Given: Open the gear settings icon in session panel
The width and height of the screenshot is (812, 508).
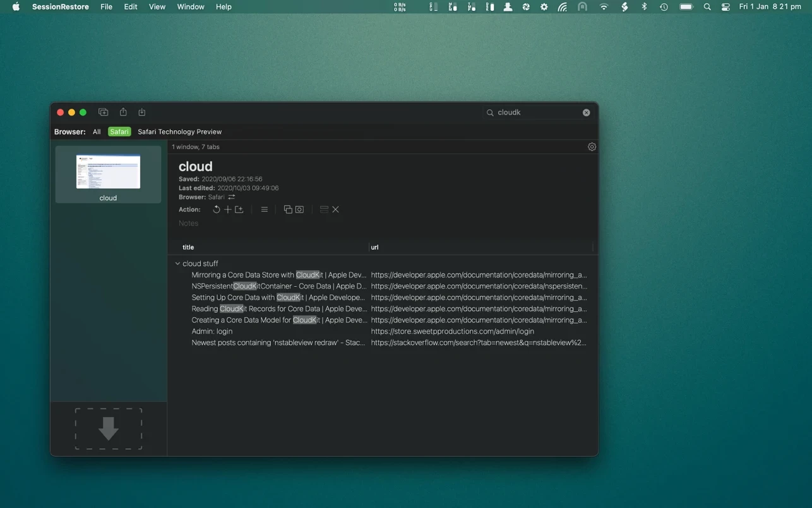Looking at the screenshot, I should (x=592, y=147).
